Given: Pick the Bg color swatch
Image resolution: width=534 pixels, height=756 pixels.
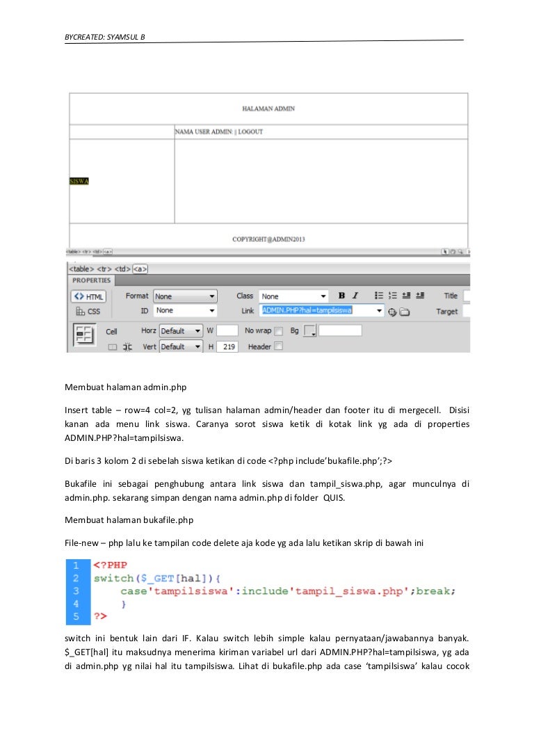Looking at the screenshot, I should (311, 331).
